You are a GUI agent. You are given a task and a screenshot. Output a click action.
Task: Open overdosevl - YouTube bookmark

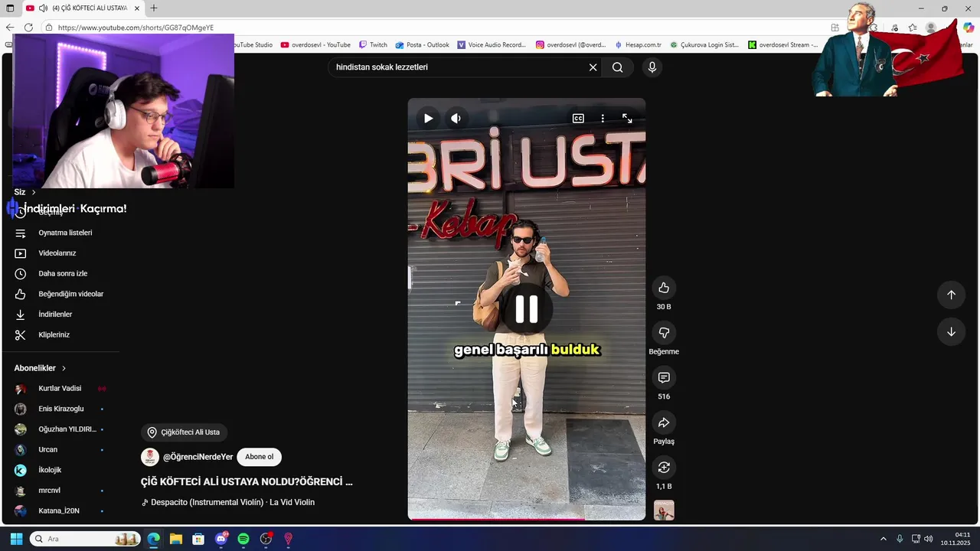point(315,45)
